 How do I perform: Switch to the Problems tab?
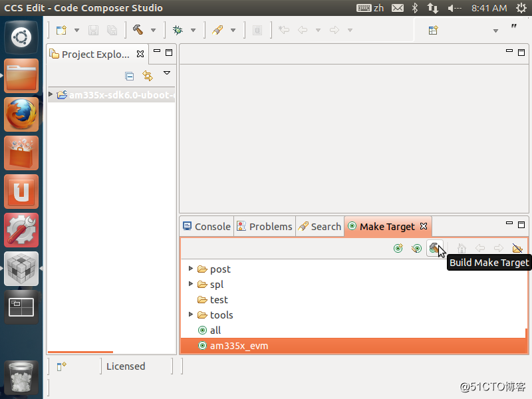pos(264,226)
